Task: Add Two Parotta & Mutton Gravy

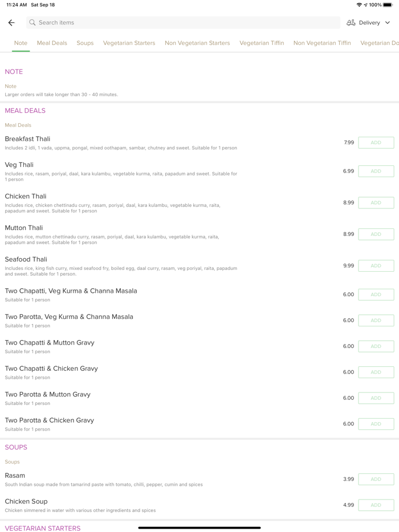Action: [376, 398]
